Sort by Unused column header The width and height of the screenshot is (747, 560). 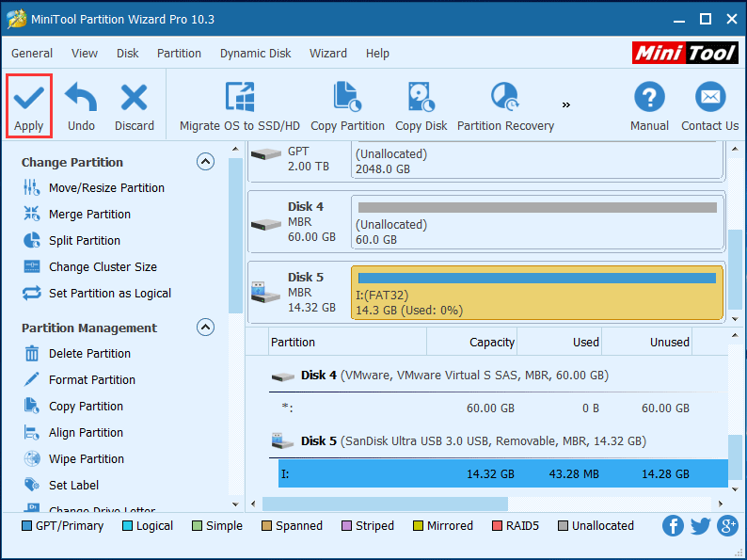(x=647, y=343)
